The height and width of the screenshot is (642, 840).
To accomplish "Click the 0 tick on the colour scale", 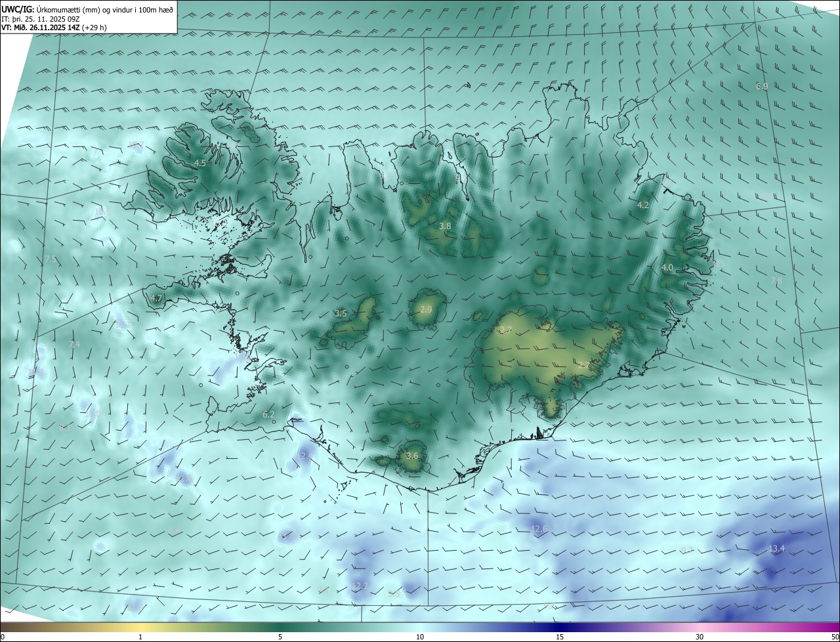I will coord(3,637).
